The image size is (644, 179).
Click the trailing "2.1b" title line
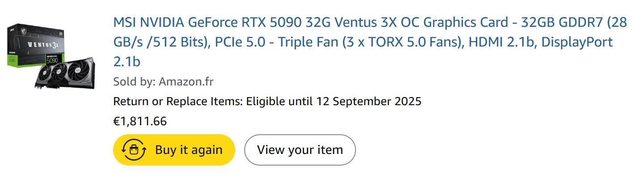[127, 62]
